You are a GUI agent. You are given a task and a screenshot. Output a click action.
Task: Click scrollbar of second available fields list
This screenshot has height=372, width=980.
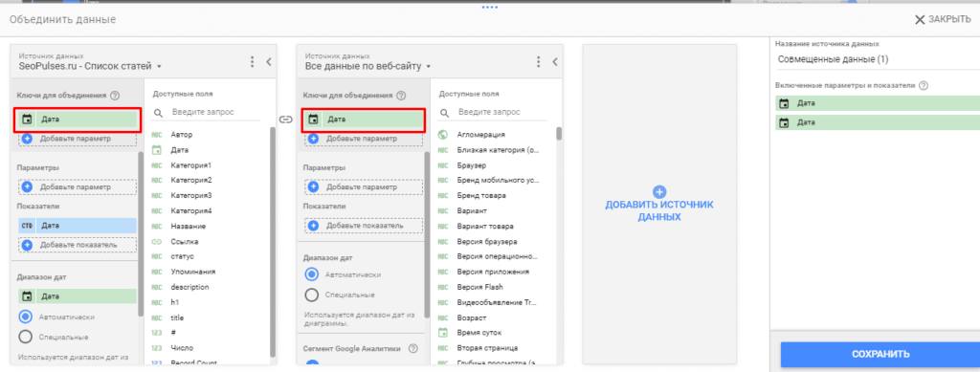[559, 134]
